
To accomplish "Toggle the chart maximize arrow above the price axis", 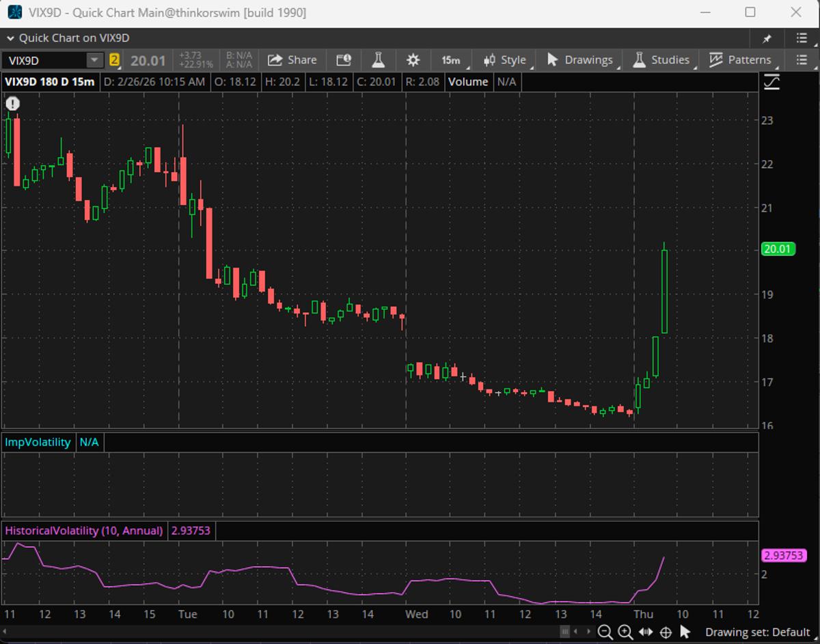I will pyautogui.click(x=771, y=81).
